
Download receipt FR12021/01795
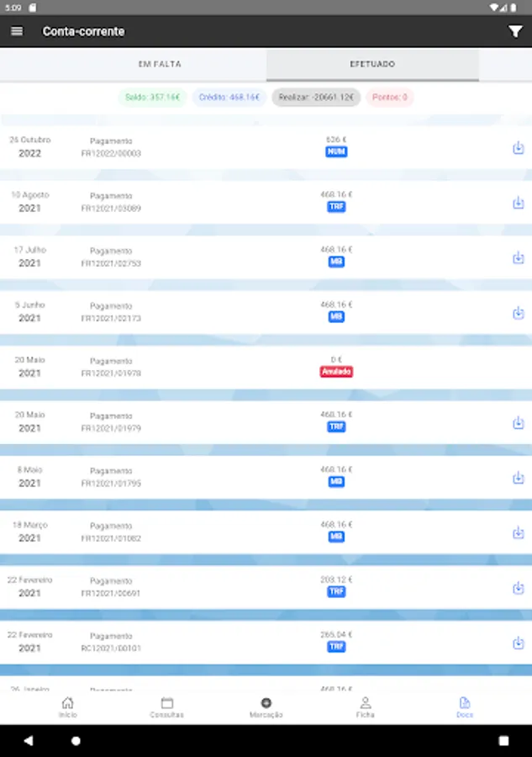point(518,478)
